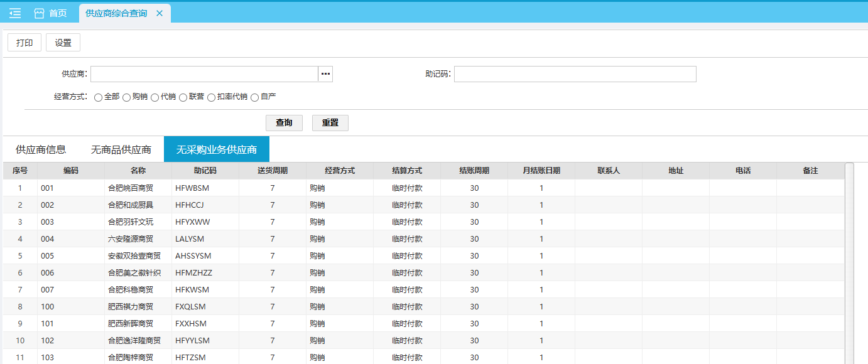Toggle the sidebar menu collapse icon
Screen dimensions: 868x364
pyautogui.click(x=15, y=13)
